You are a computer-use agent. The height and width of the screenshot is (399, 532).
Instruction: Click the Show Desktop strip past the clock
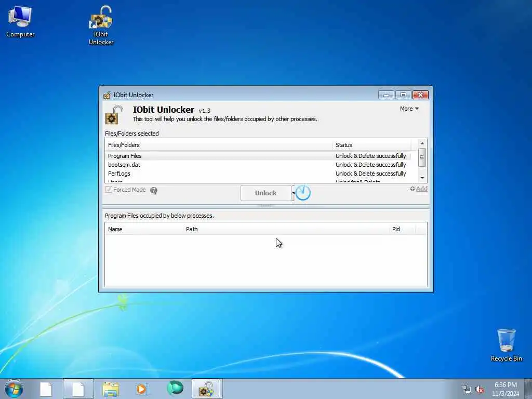[528, 389]
